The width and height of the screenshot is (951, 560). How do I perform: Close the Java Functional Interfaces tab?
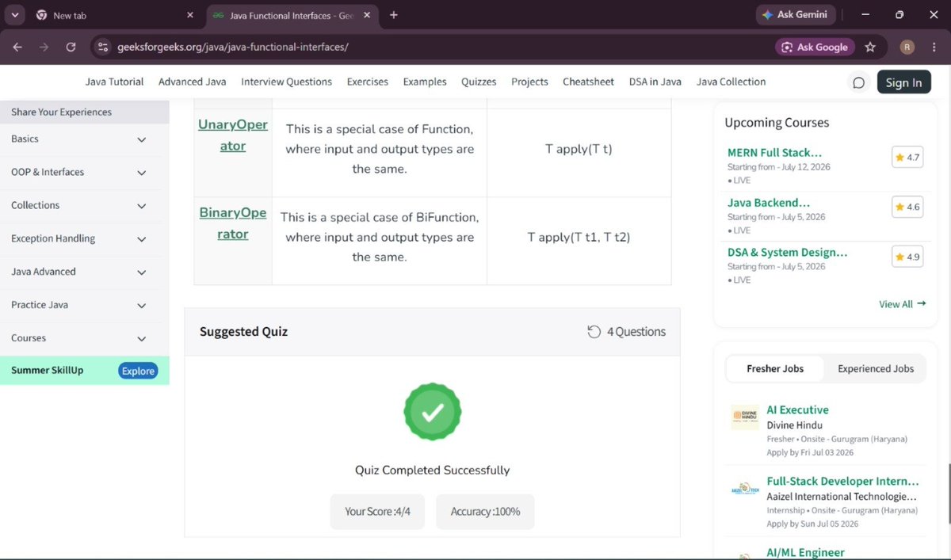tap(367, 15)
